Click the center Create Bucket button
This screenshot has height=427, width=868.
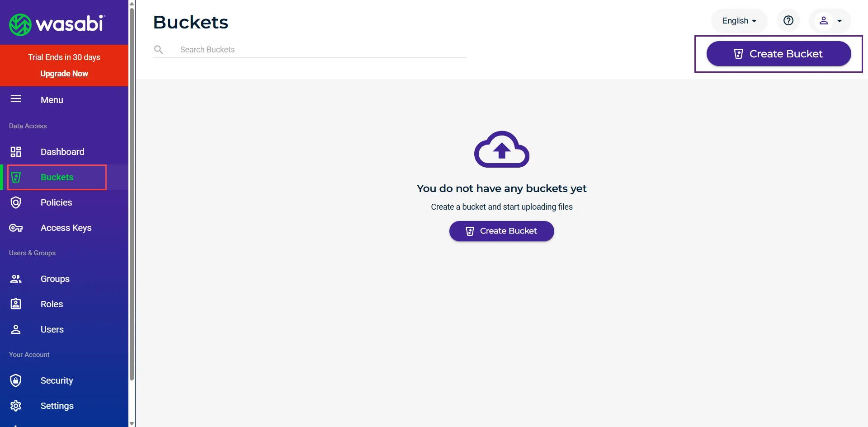pyautogui.click(x=502, y=231)
